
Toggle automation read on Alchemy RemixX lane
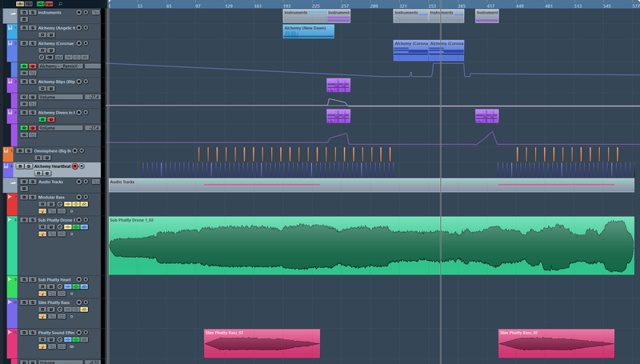[24, 66]
